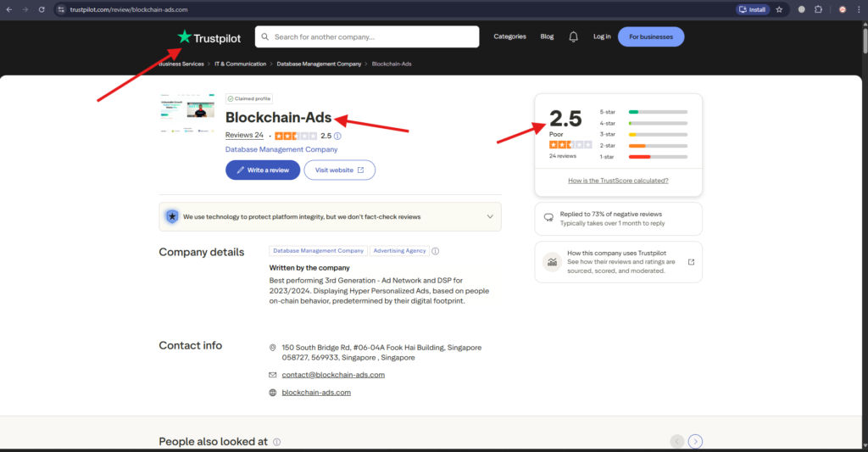This screenshot has width=868, height=452.
Task: Filter reviews by 3-star rating
Action: pyautogui.click(x=657, y=134)
